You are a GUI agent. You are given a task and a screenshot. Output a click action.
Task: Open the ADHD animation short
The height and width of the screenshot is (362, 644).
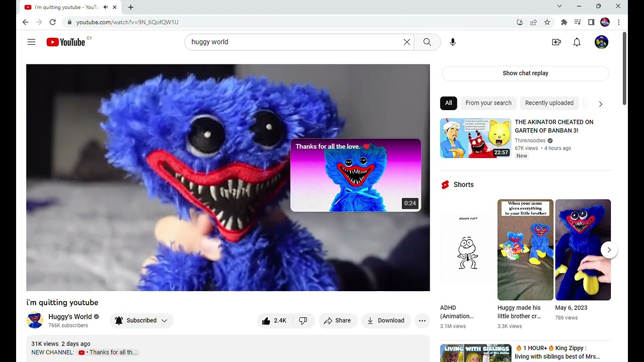point(468,250)
